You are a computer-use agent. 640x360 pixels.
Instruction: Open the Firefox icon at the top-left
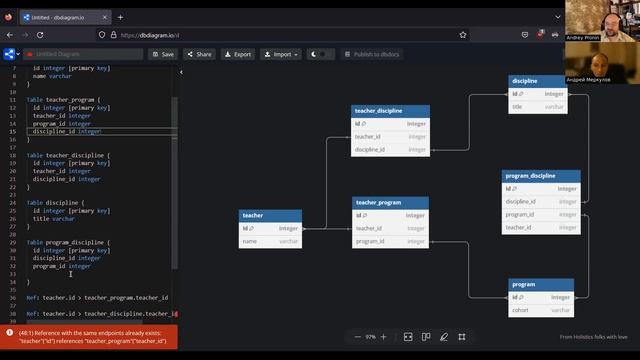pos(8,17)
